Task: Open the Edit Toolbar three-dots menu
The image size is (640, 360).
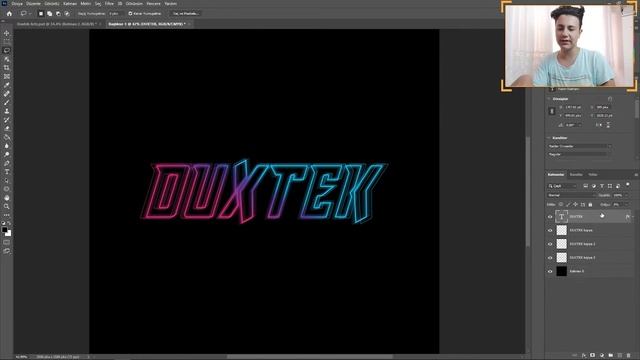Action: click(x=7, y=215)
